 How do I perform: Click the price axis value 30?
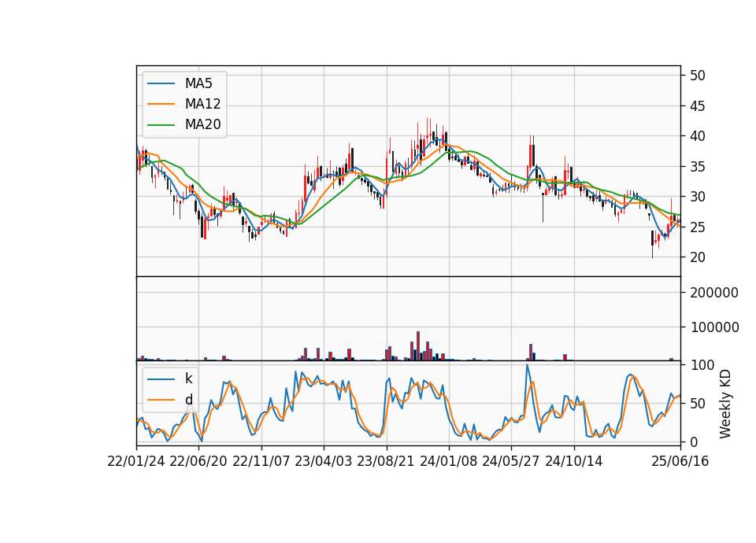pyautogui.click(x=698, y=197)
